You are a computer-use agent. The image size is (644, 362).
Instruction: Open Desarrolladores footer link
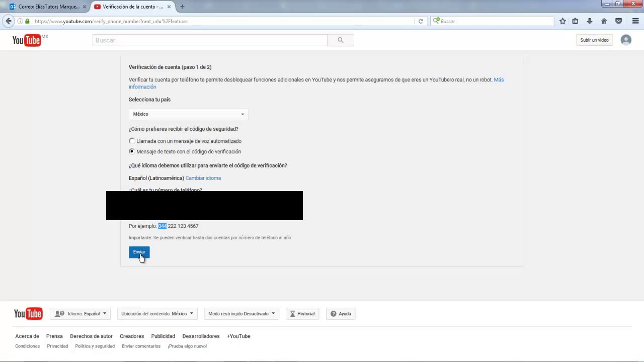point(201,336)
